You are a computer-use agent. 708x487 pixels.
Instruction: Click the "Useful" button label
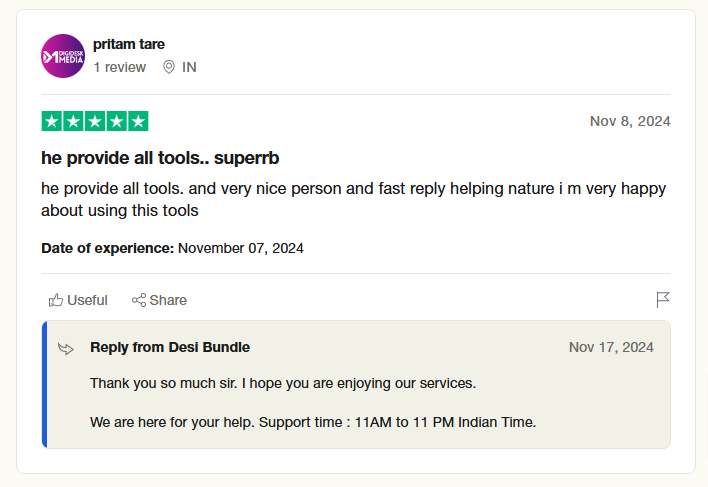pos(87,300)
